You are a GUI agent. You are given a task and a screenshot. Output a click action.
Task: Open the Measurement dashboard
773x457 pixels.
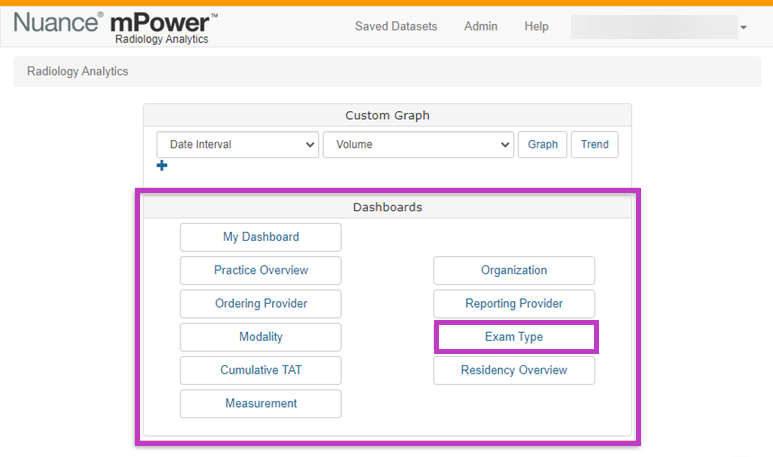coord(261,404)
